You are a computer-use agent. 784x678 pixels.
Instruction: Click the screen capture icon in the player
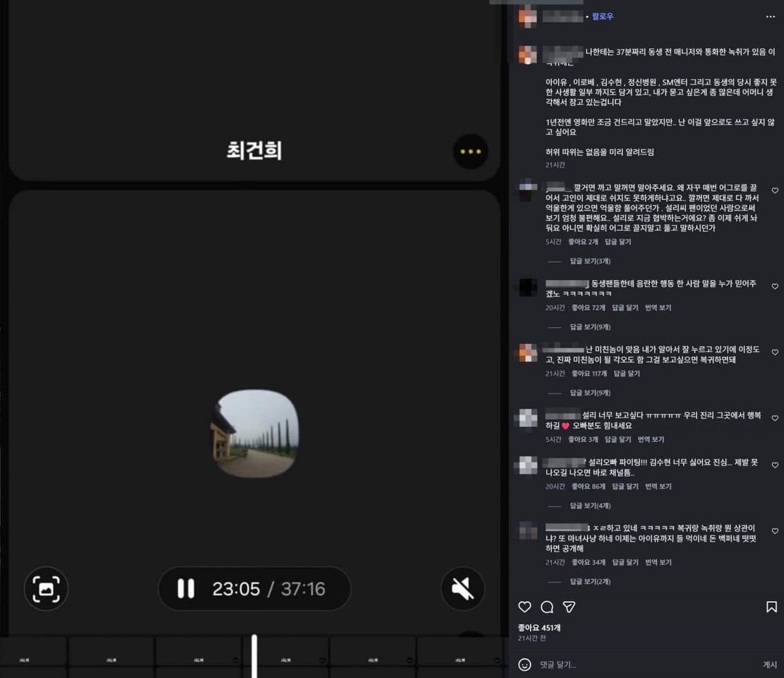click(46, 589)
